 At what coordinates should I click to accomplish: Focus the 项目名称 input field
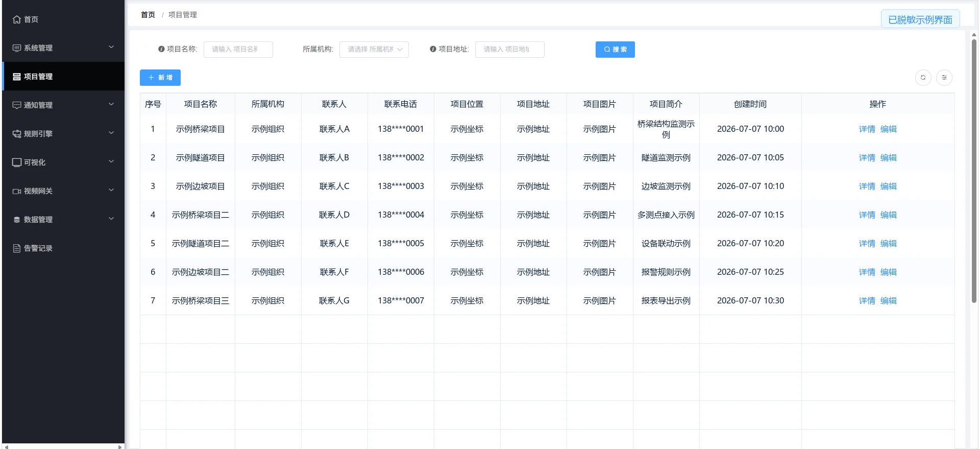pos(238,50)
